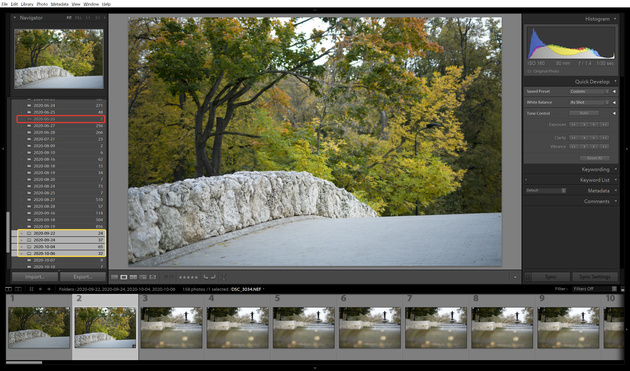Open the Metadata menu in menu bar

tap(59, 4)
